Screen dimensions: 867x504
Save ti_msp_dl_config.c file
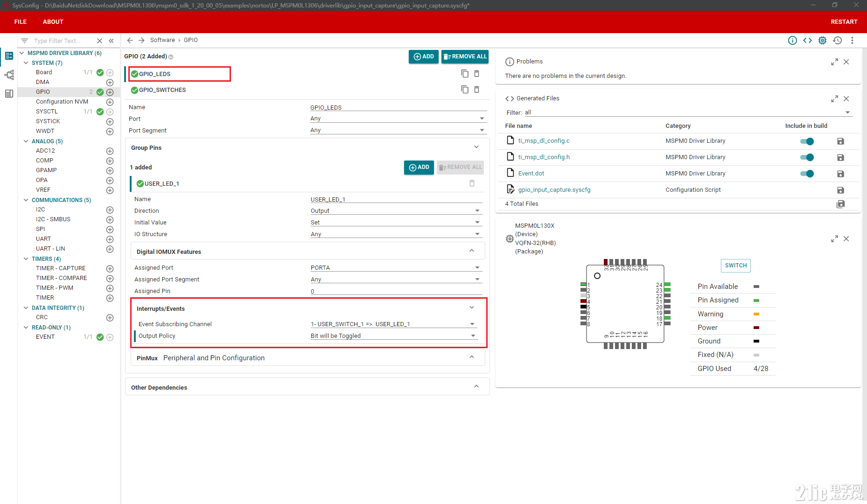[840, 141]
